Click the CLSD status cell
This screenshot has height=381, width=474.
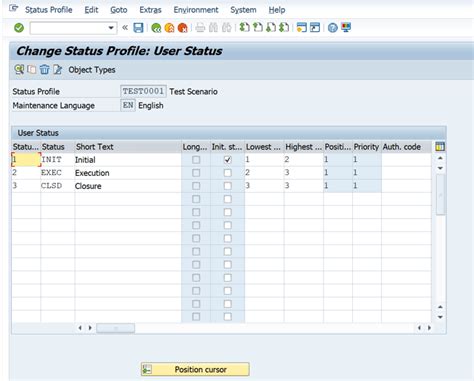(57, 186)
